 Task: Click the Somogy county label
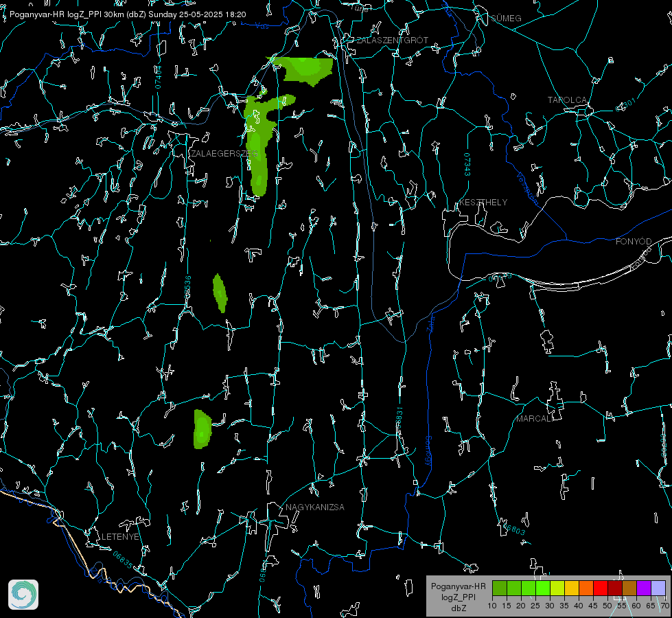(428, 450)
